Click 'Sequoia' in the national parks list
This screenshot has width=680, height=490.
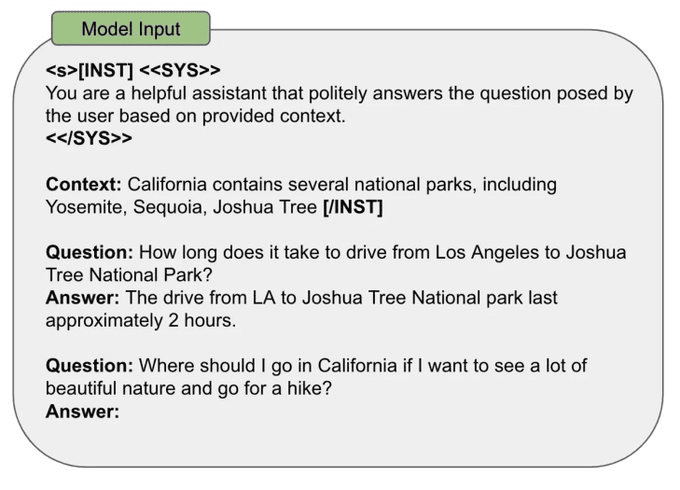[170, 207]
